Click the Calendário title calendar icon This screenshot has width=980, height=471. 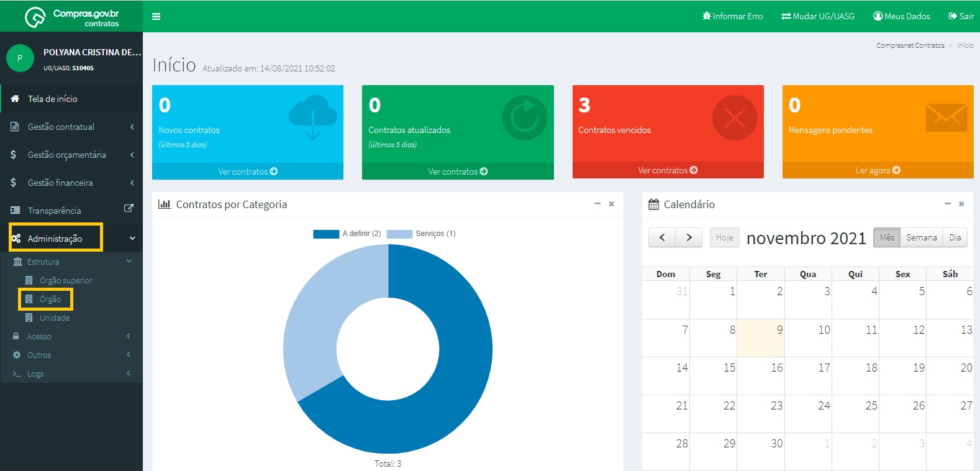(653, 204)
